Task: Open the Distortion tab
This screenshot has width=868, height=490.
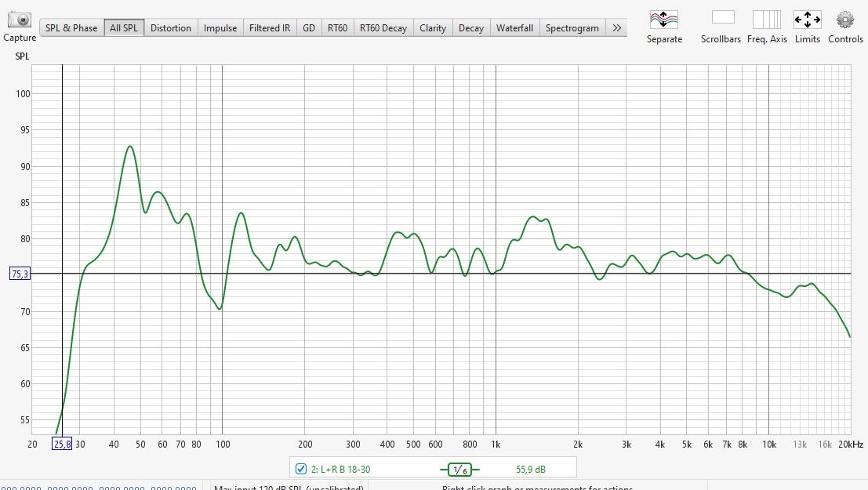Action: pos(170,27)
